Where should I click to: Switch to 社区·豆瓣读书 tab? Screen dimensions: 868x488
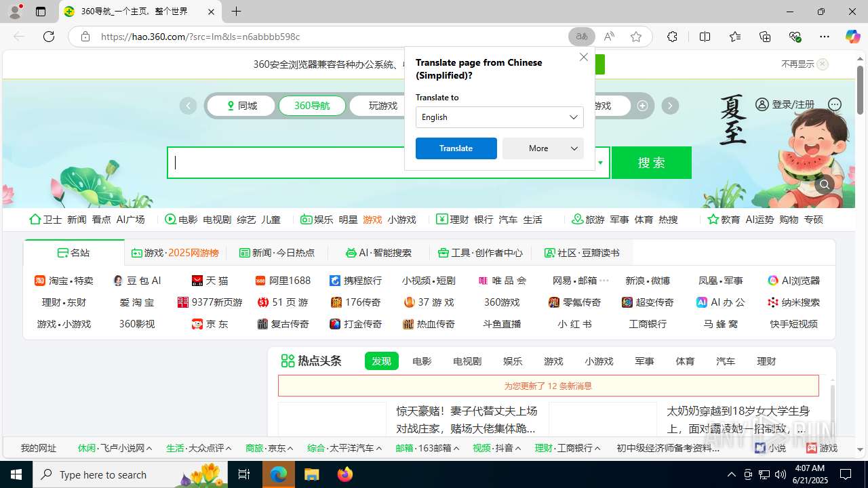pyautogui.click(x=582, y=253)
